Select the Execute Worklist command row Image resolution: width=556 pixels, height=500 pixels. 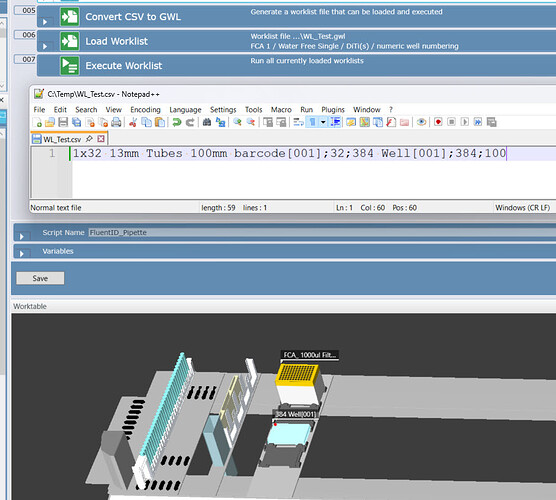(x=296, y=65)
